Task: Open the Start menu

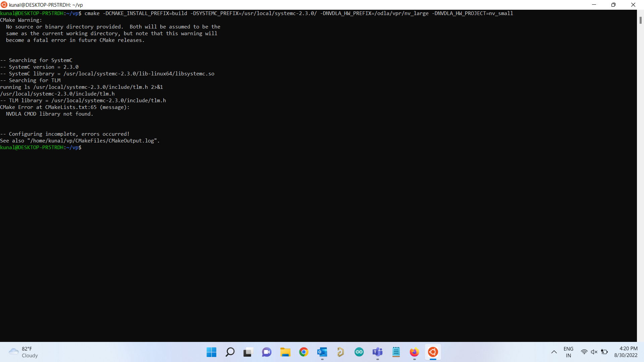Action: pyautogui.click(x=211, y=352)
